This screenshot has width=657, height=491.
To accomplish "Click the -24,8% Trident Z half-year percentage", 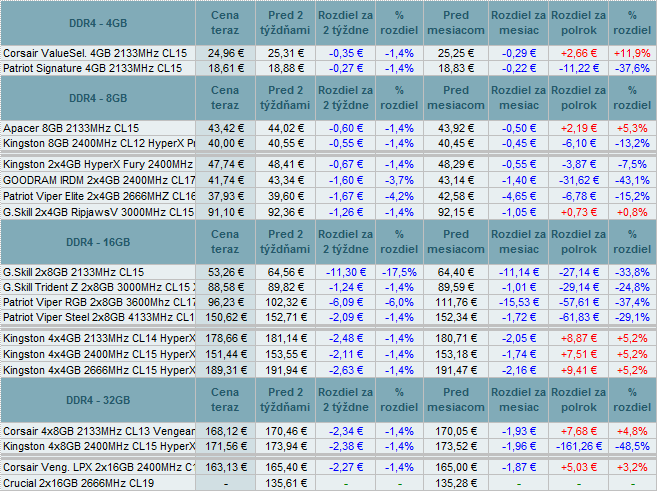I will click(632, 287).
